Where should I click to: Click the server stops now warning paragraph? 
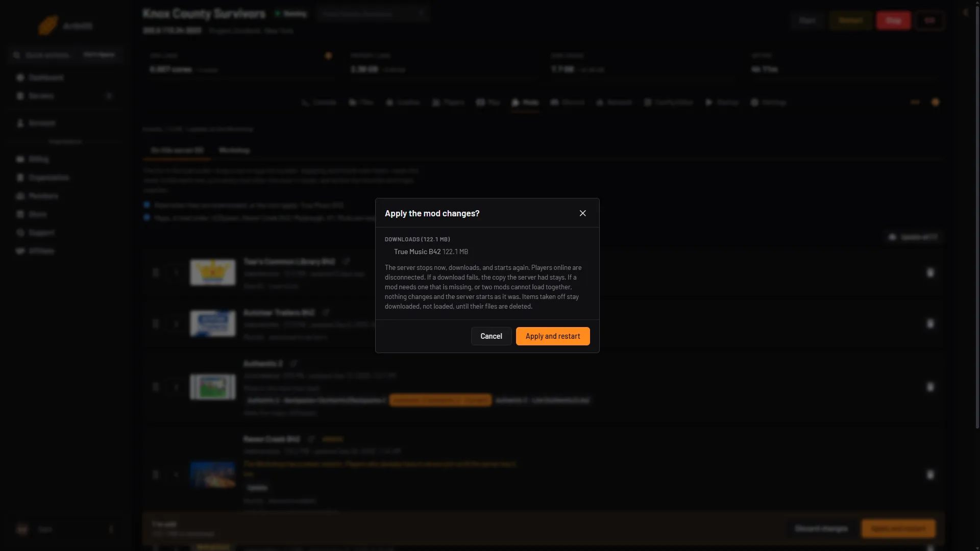click(484, 287)
